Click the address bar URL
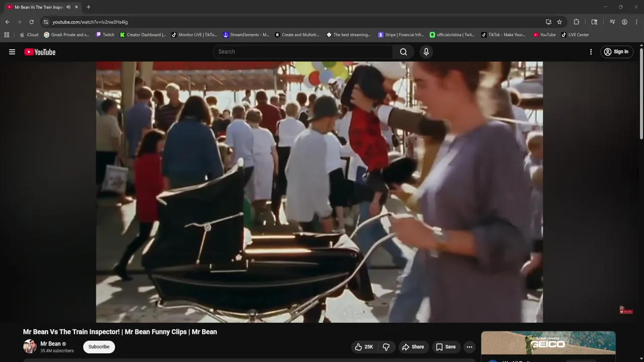The width and height of the screenshot is (644, 362). pos(90,22)
